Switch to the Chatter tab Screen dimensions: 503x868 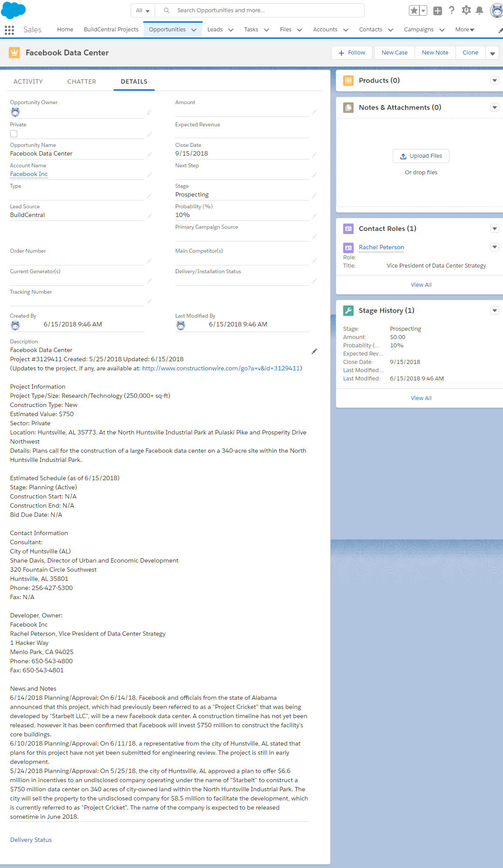(x=82, y=81)
